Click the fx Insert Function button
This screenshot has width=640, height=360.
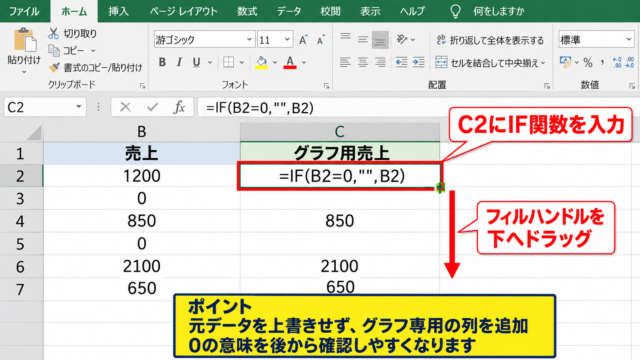point(179,107)
